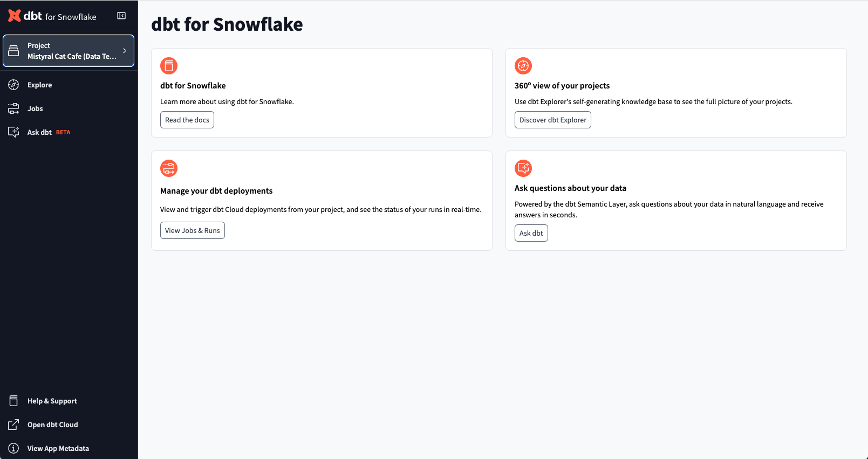Click the Help & Support icon
Image resolution: width=868 pixels, height=459 pixels.
click(x=13, y=400)
